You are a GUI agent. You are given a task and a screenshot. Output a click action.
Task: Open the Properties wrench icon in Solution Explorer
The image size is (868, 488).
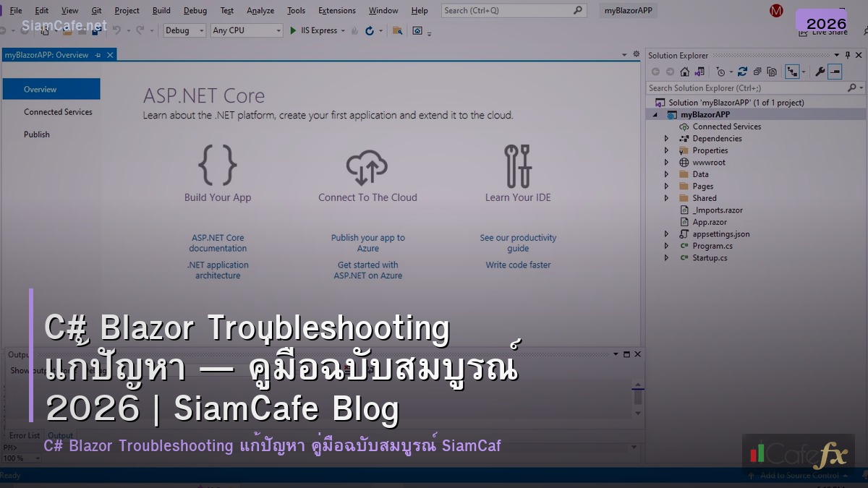click(x=820, y=71)
